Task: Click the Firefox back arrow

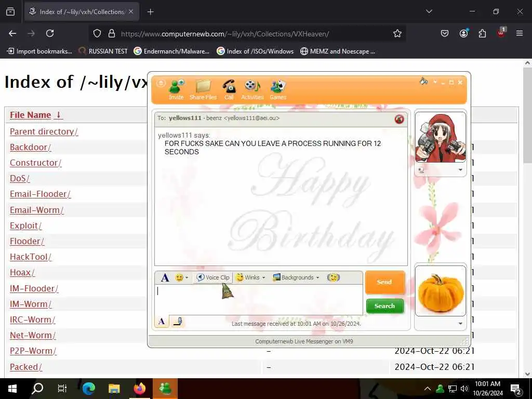Action: click(x=12, y=33)
